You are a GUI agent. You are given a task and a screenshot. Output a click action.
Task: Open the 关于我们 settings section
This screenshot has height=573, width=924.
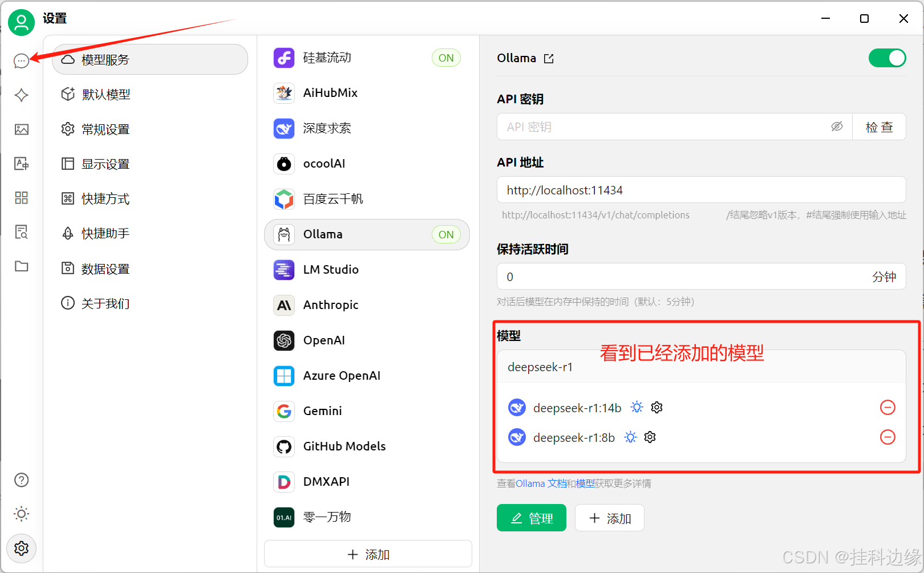[150, 303]
